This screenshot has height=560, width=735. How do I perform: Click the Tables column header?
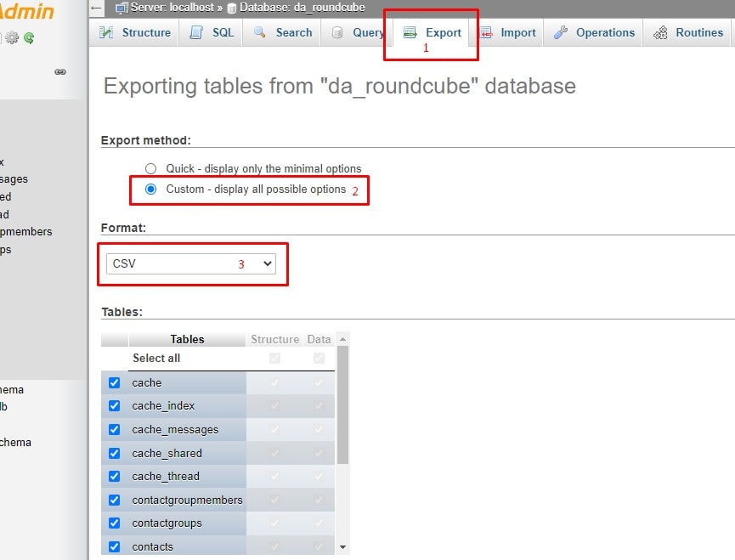[187, 339]
